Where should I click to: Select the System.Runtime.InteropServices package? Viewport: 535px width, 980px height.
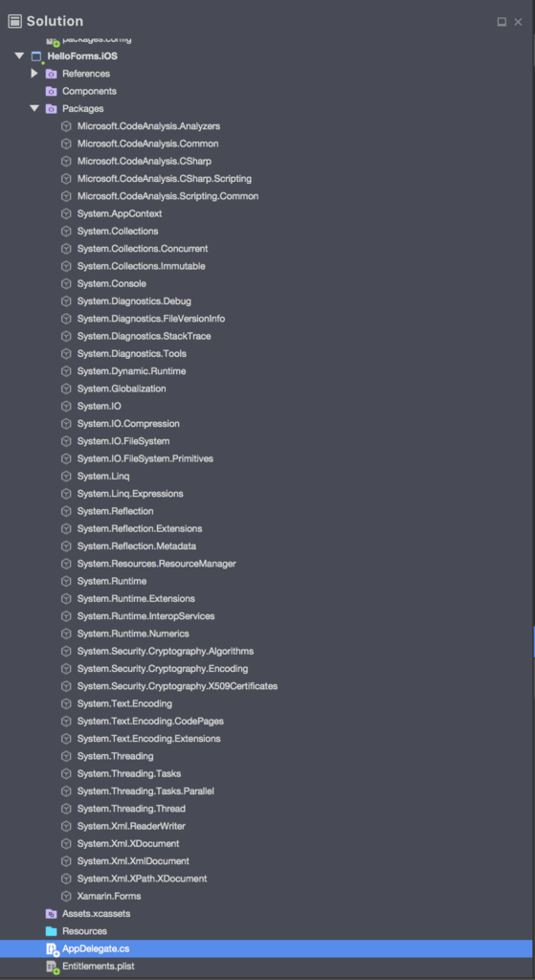(145, 616)
